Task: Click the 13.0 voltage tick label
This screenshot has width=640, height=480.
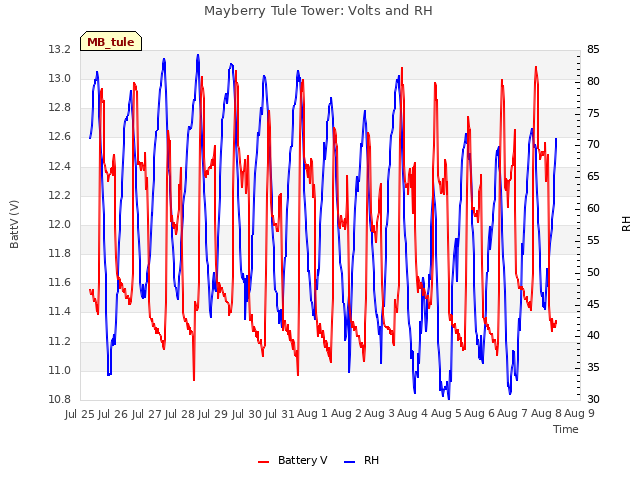Action: tap(60, 79)
